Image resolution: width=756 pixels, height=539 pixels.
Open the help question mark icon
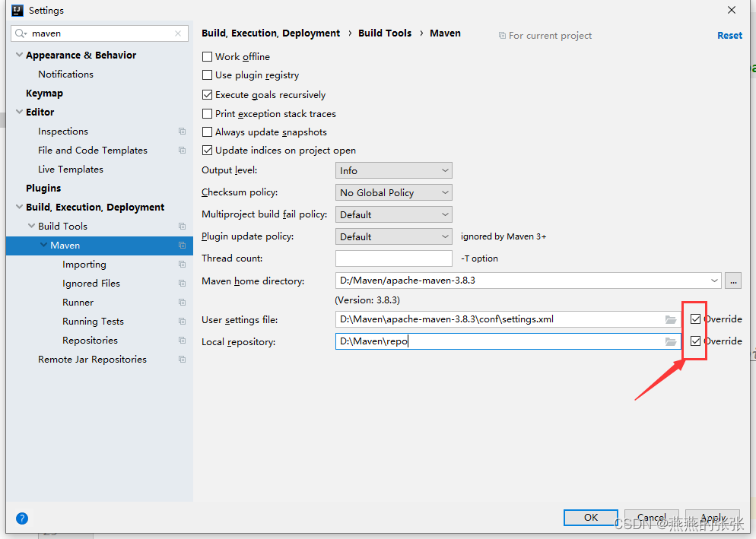point(22,518)
